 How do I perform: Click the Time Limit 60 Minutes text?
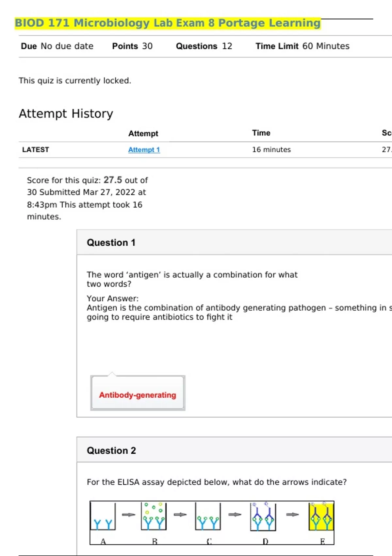click(302, 46)
